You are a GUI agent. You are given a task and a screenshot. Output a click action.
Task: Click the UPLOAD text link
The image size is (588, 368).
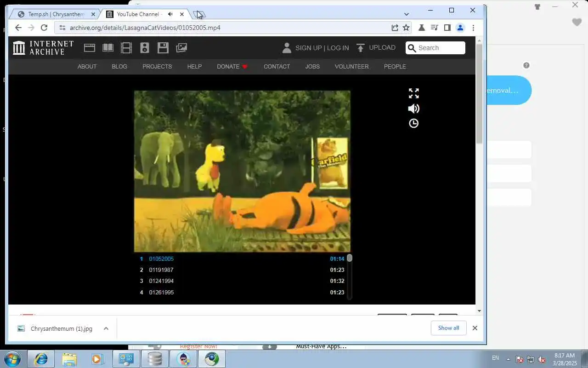pos(382,47)
